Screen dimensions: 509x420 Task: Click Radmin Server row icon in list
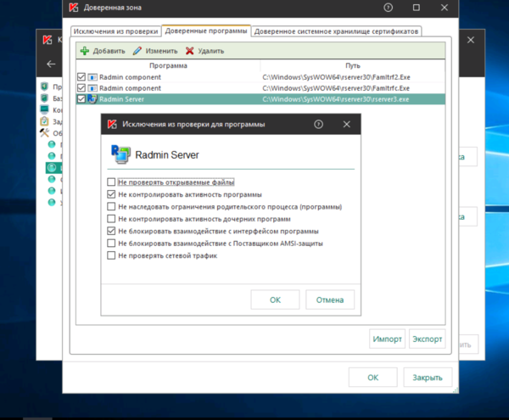pyautogui.click(x=92, y=99)
